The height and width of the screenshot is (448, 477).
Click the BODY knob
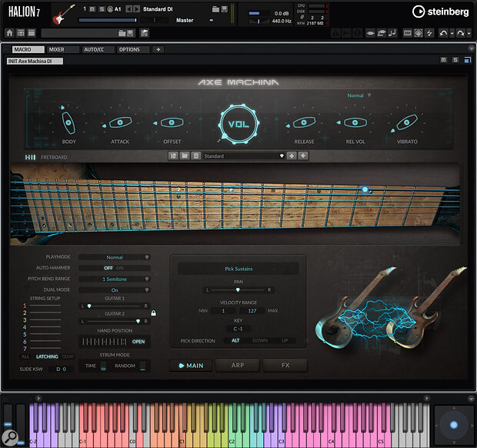[x=68, y=122]
